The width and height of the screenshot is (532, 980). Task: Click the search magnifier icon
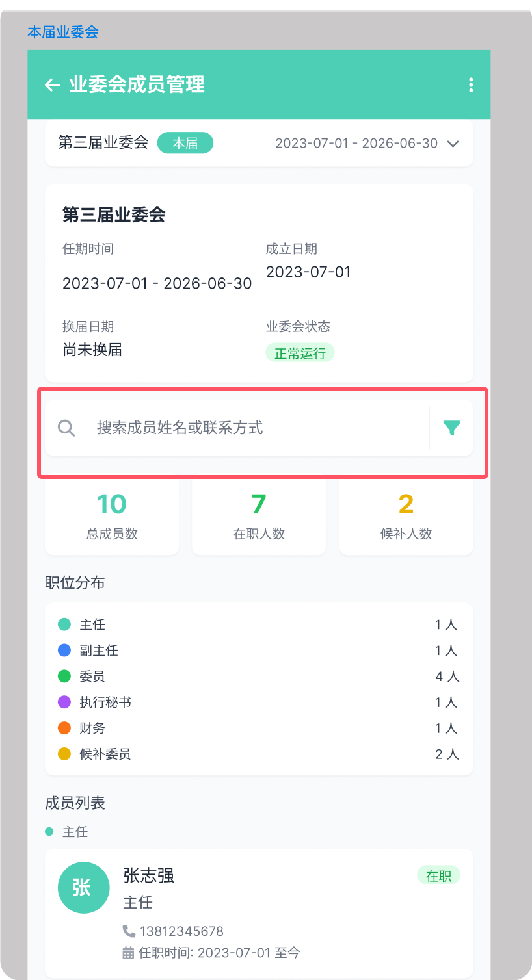click(x=66, y=428)
